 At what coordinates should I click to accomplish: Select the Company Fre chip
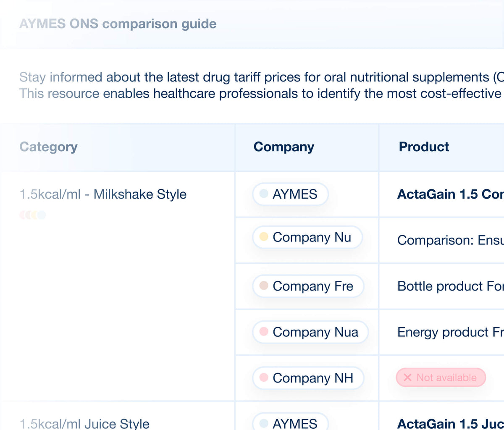(308, 286)
